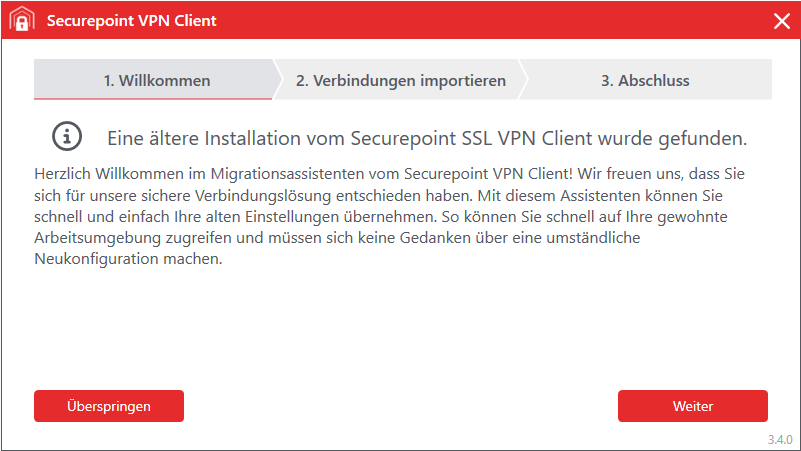Click the chevron separator after Willkommen step

278,80
